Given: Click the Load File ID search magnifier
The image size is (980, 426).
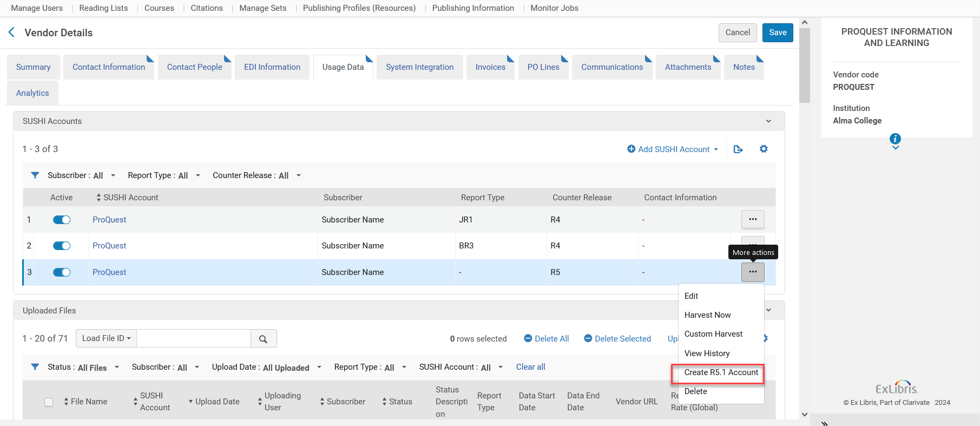Looking at the screenshot, I should pyautogui.click(x=264, y=339).
